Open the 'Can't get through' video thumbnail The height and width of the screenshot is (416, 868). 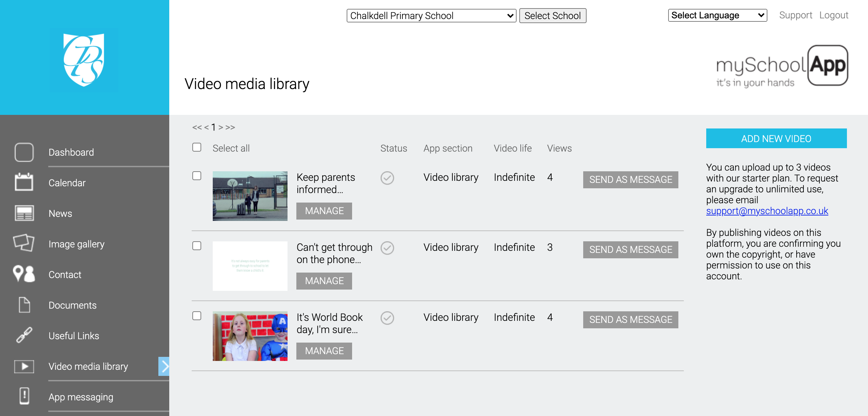click(250, 266)
